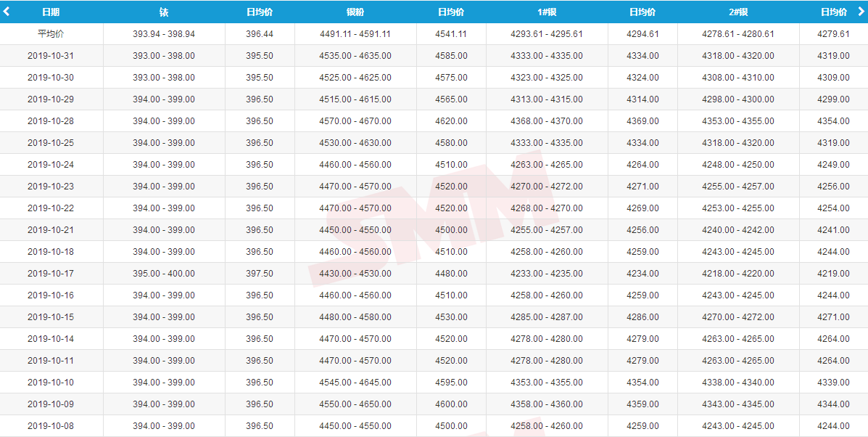Click the 4491.11 - 4591.11 average range cell
Screen dimensions: 868x437
point(355,34)
